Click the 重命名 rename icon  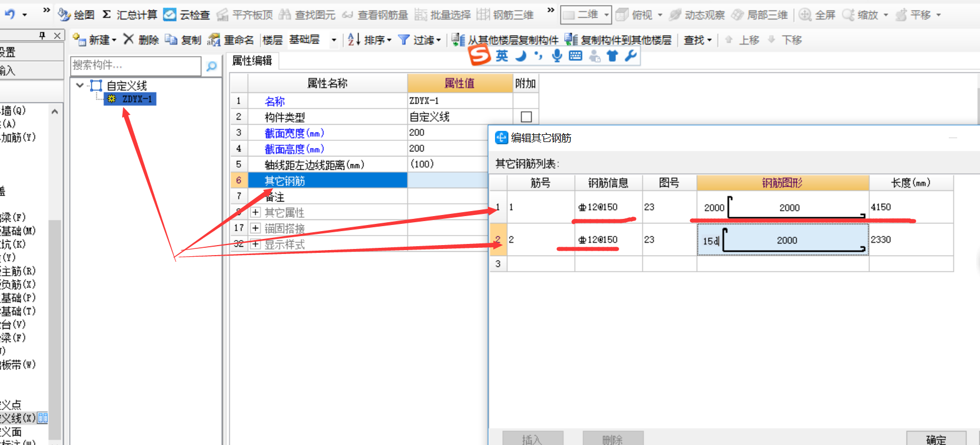214,40
